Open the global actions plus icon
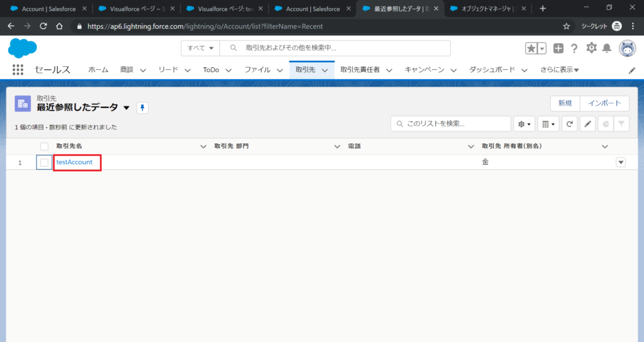The height and width of the screenshot is (342, 644). click(x=558, y=48)
